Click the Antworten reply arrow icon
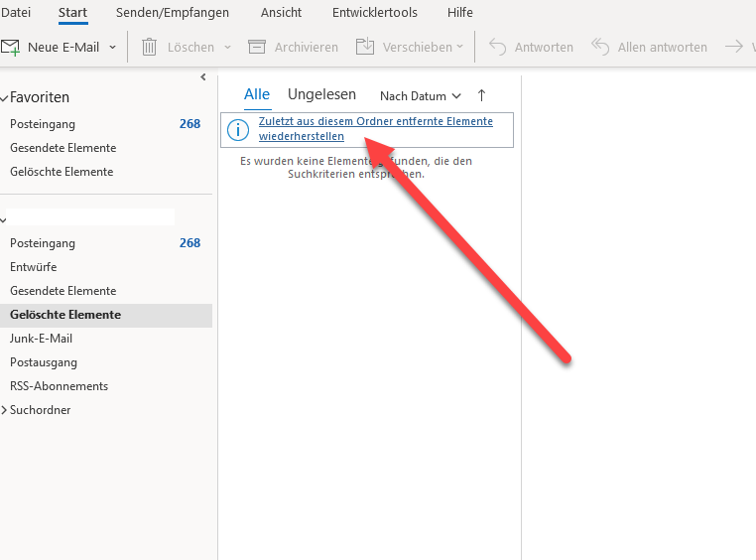Viewport: 756px width, 560px height. click(498, 47)
